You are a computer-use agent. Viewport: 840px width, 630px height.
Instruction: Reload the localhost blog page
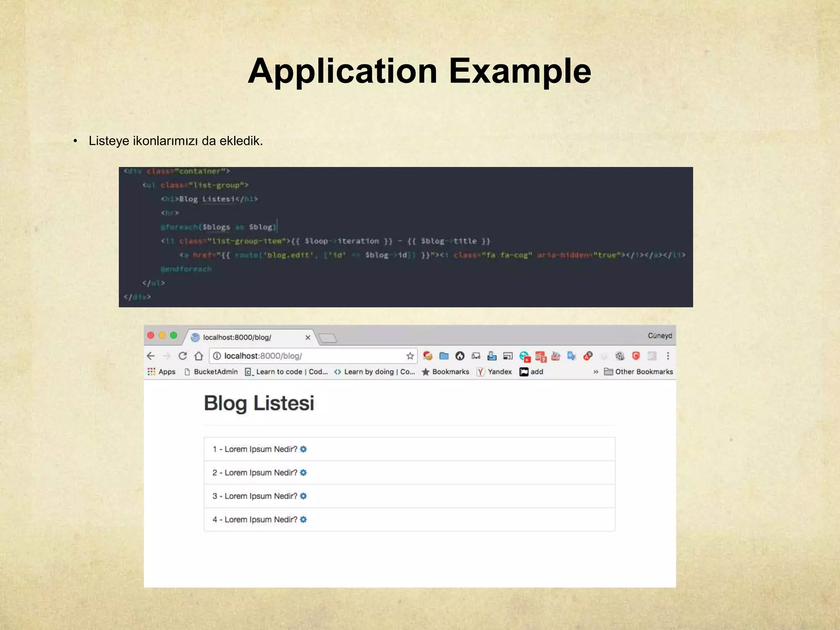(x=183, y=356)
